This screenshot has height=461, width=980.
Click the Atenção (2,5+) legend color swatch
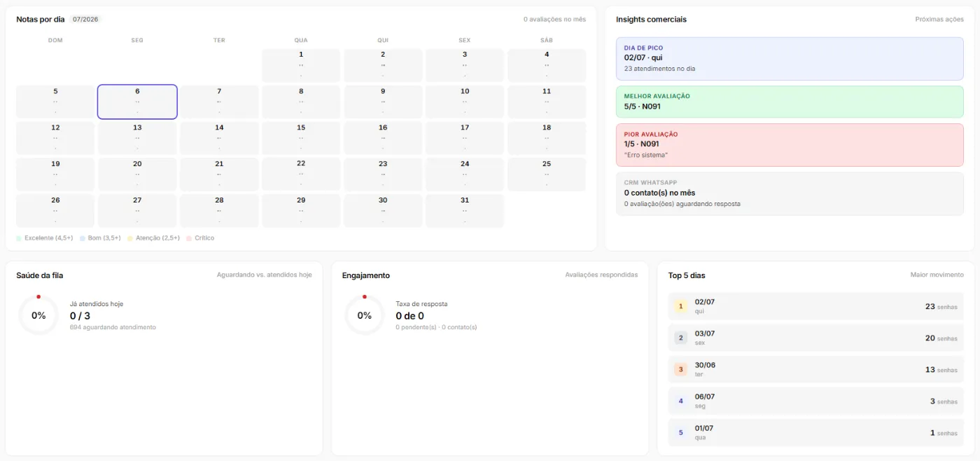pos(130,238)
